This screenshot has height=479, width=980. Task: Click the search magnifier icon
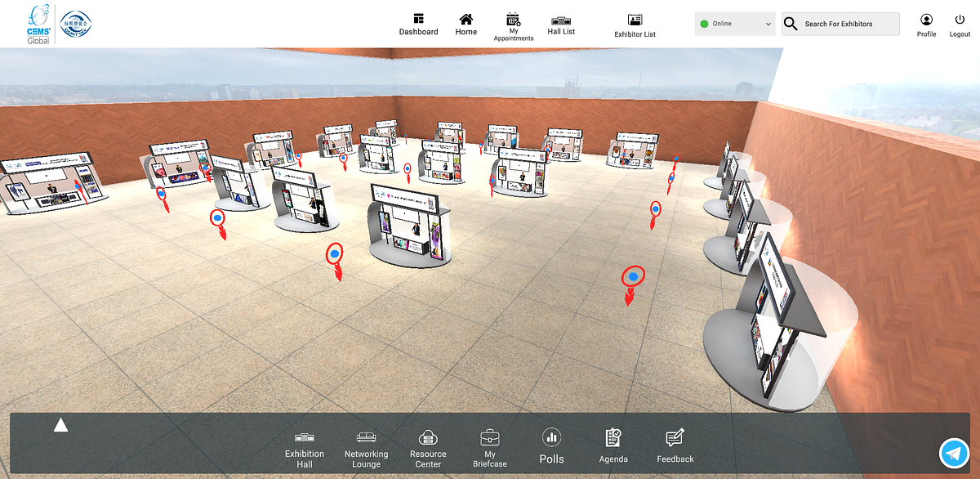pos(790,24)
